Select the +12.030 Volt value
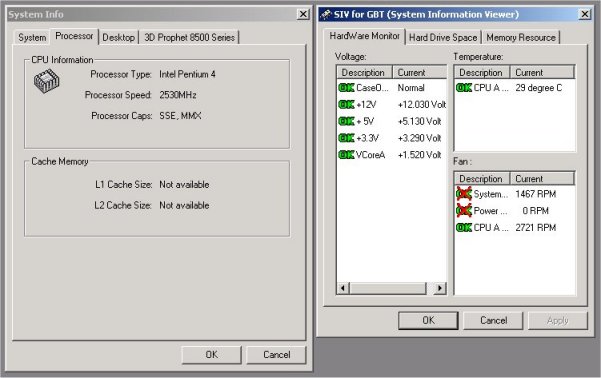The height and width of the screenshot is (378, 601). (422, 105)
